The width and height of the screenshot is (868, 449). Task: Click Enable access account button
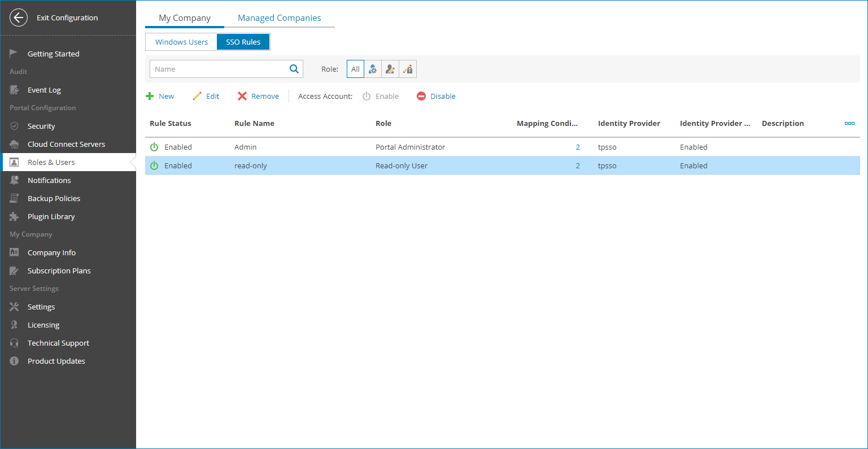click(x=381, y=96)
